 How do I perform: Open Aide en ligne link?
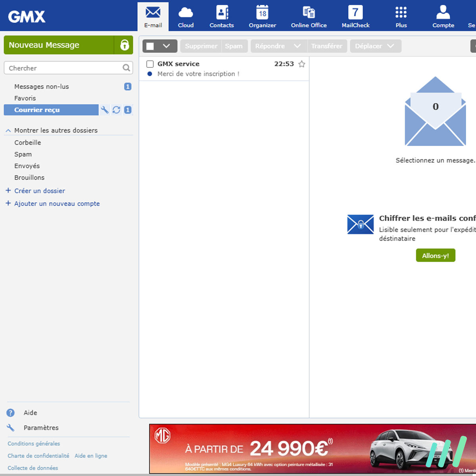91,456
